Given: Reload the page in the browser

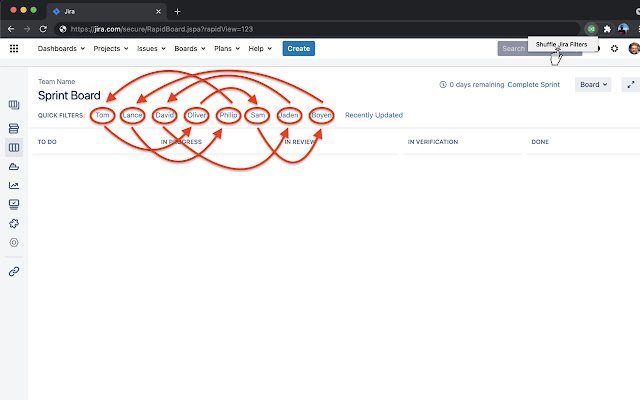Looking at the screenshot, I should pyautogui.click(x=43, y=29).
